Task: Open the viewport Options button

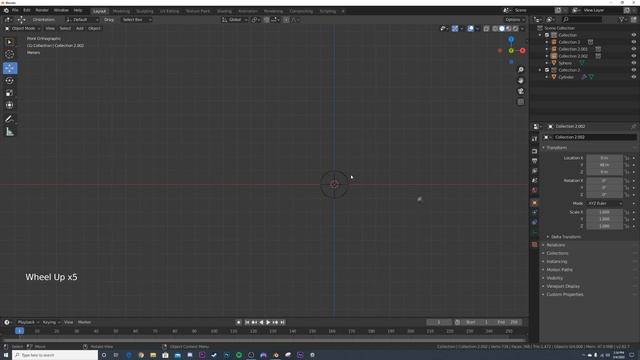Action: [514, 20]
